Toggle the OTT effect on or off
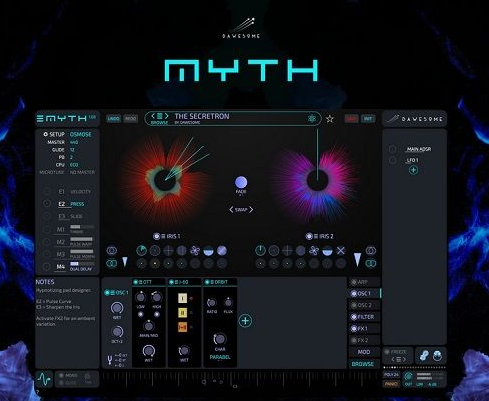The image size is (489, 401). click(x=136, y=282)
